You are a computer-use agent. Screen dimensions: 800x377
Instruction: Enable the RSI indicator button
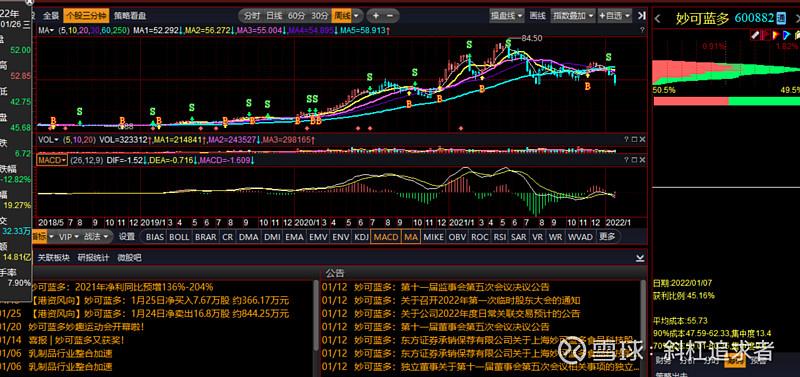pos(499,237)
